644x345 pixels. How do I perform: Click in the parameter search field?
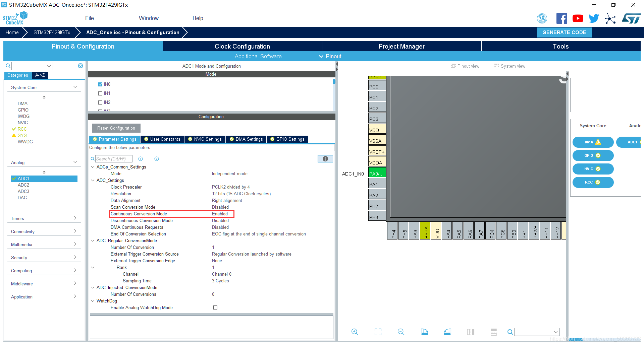pyautogui.click(x=114, y=159)
